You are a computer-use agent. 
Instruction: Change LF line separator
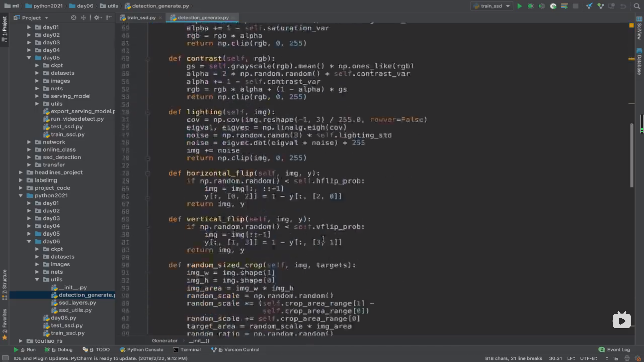[571, 358]
